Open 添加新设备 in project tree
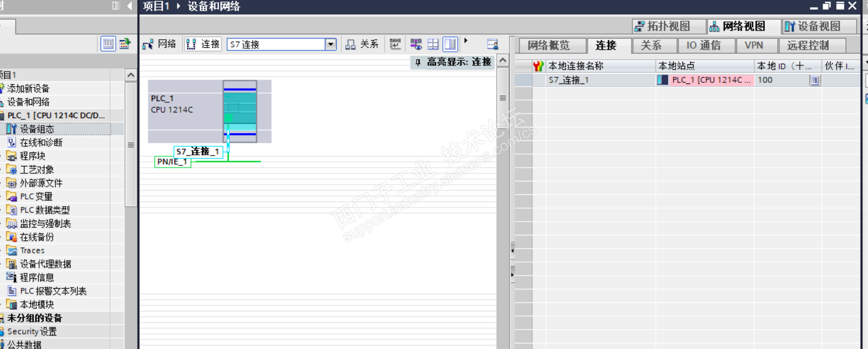 28,89
